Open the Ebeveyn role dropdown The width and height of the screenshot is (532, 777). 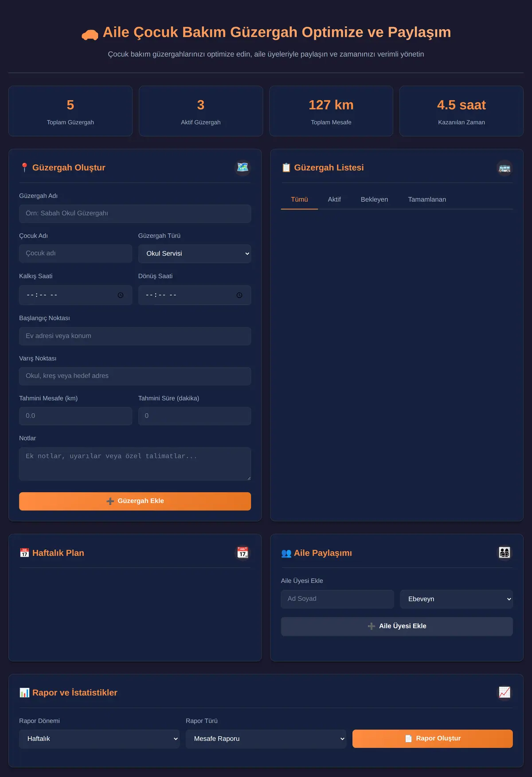[457, 599]
